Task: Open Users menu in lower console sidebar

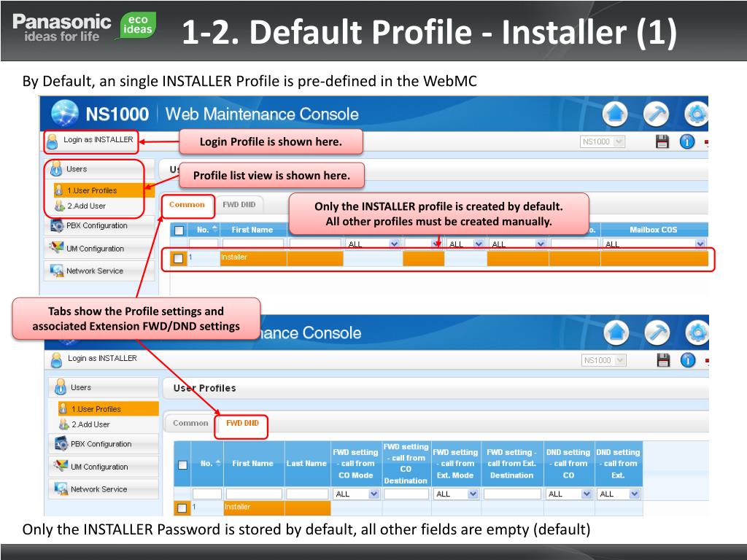Action: [x=104, y=387]
